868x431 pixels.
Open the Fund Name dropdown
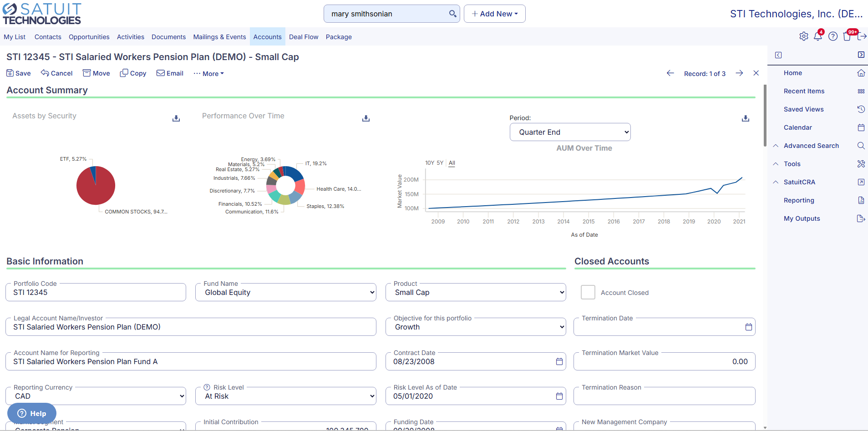click(286, 292)
